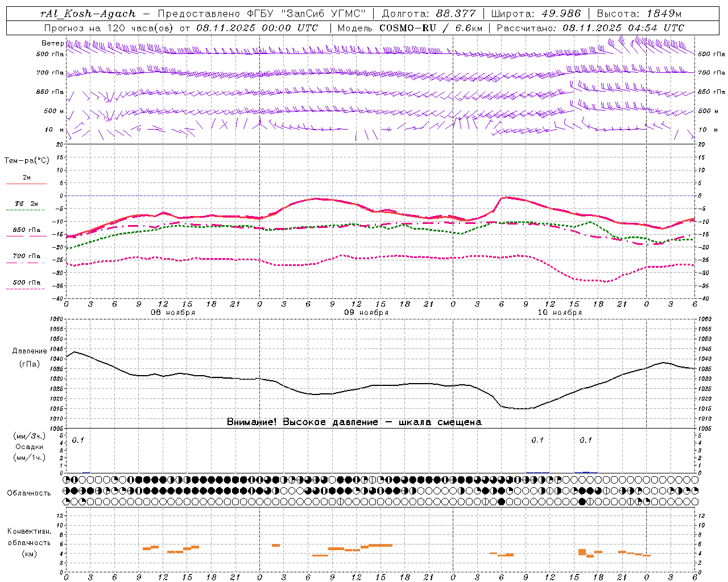728x582 pixels.
Task: Click the computed time 08.11.2025 04:54 UTC
Action: tap(623, 28)
